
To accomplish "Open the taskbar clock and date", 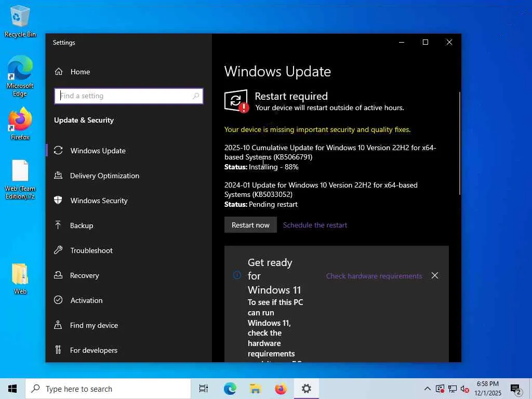I will pyautogui.click(x=487, y=389).
